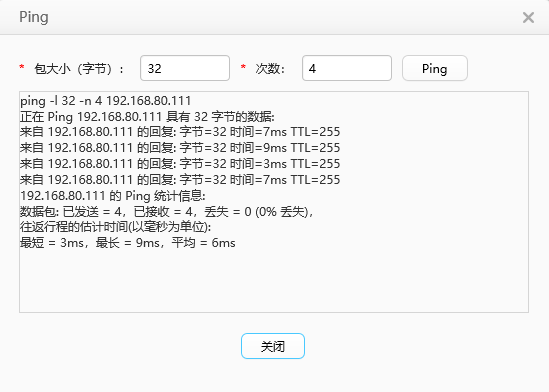
Task: Click the Ping dialog title text
Action: pyautogui.click(x=34, y=17)
